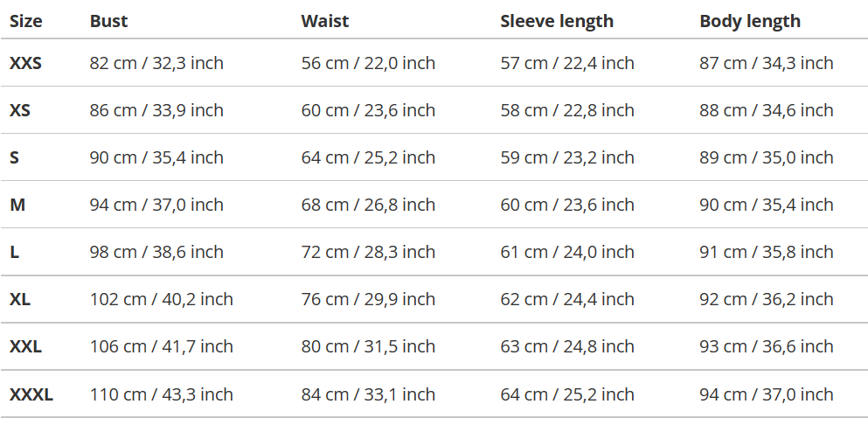
Task: Select the XXXL size row label
Action: (x=31, y=394)
